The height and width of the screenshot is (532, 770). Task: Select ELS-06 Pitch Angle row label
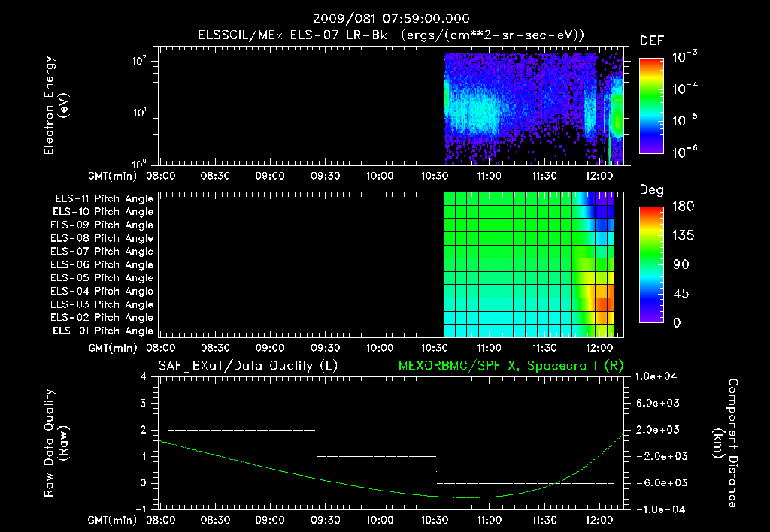[102, 265]
